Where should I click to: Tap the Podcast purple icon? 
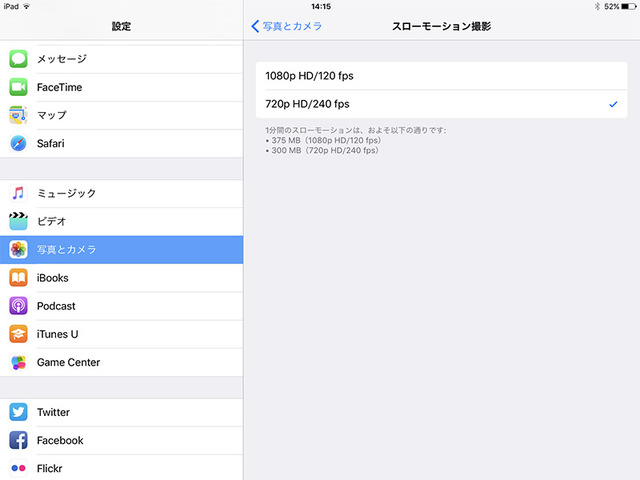pyautogui.click(x=18, y=306)
